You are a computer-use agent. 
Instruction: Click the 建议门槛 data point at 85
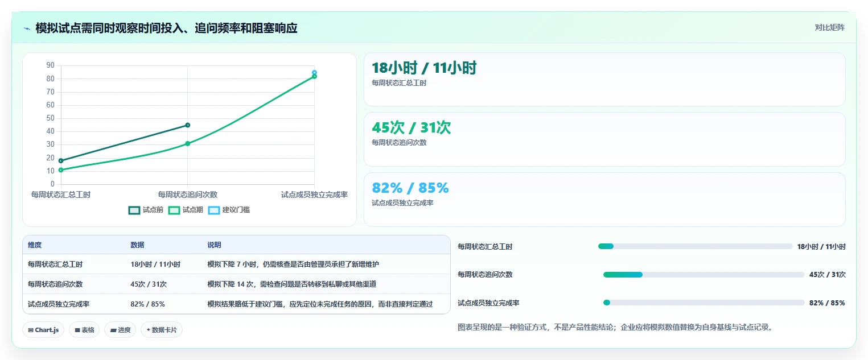point(314,72)
